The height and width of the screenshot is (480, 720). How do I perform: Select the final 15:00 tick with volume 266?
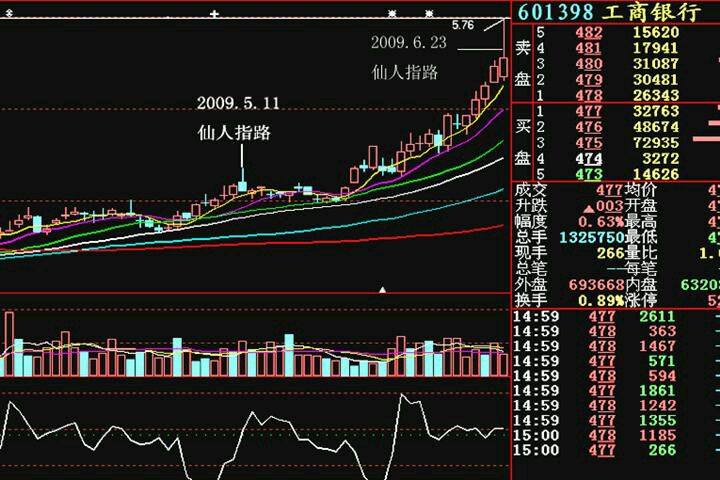coord(616,450)
